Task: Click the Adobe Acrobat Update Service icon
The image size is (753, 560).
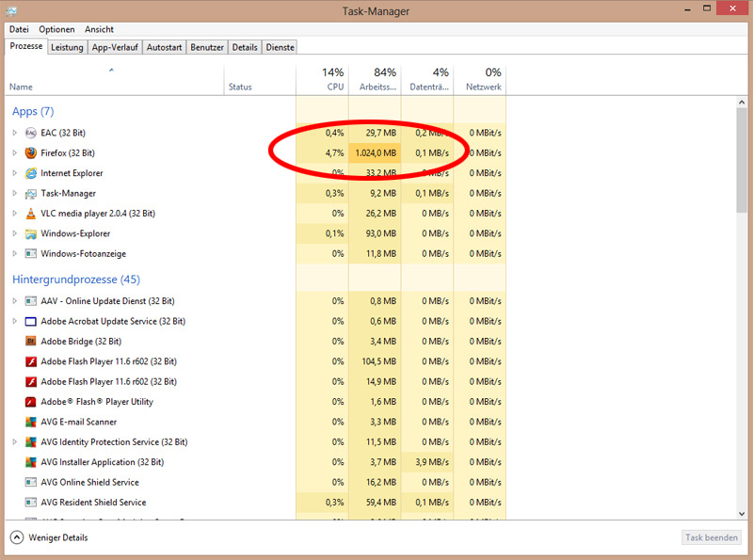Action: [31, 321]
